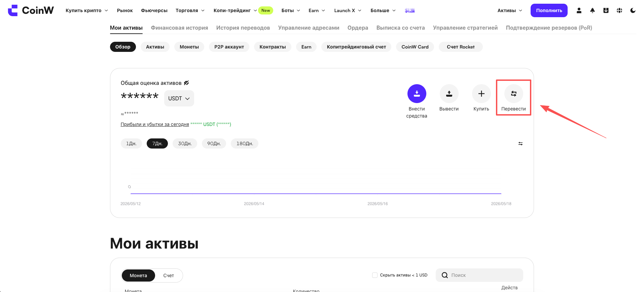Click chart date label 2026/05/14
Viewport: 644px width, 292px height.
coord(254,204)
